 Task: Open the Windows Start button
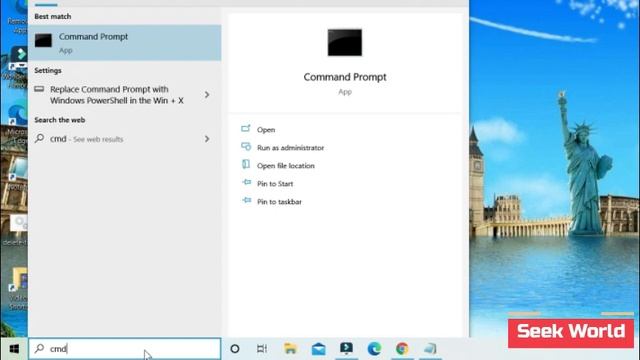(x=14, y=349)
